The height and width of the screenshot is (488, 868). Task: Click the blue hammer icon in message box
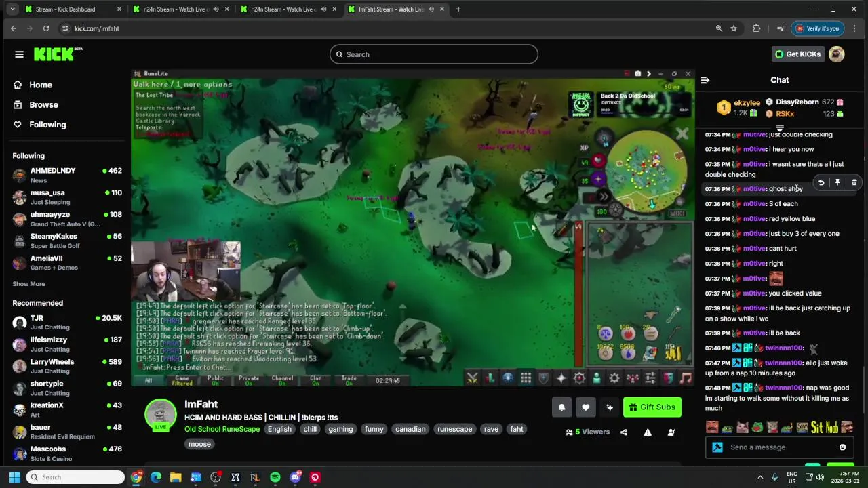[717, 447]
